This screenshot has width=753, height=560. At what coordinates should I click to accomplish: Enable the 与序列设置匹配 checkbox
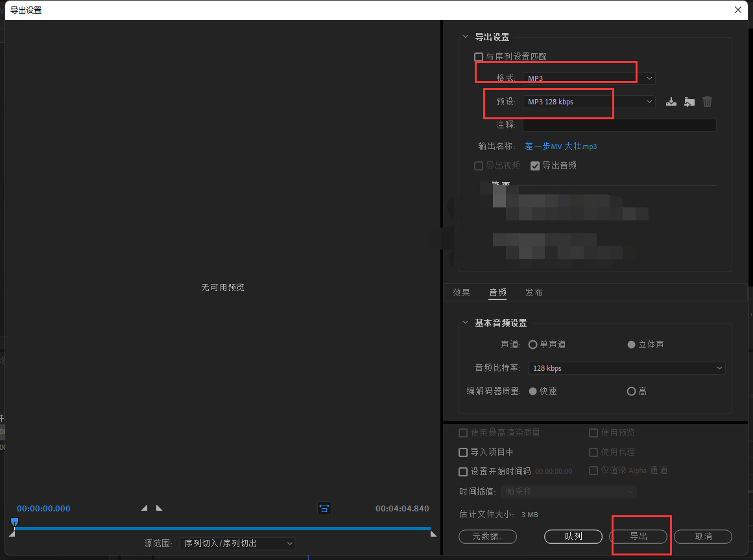click(x=479, y=57)
